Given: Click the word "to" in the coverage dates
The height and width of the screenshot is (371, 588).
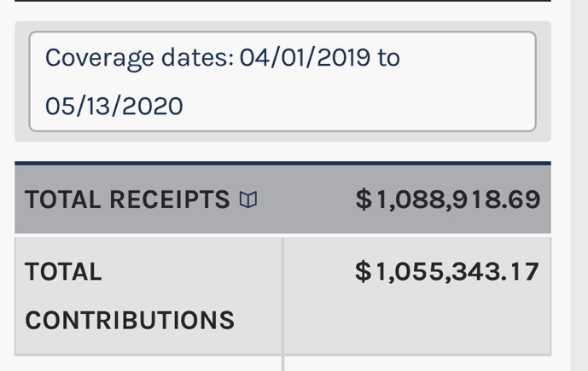Looking at the screenshot, I should click(x=389, y=58).
